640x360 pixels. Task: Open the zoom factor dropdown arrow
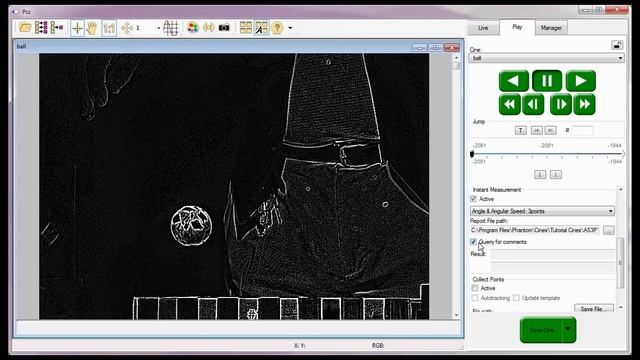click(x=159, y=28)
